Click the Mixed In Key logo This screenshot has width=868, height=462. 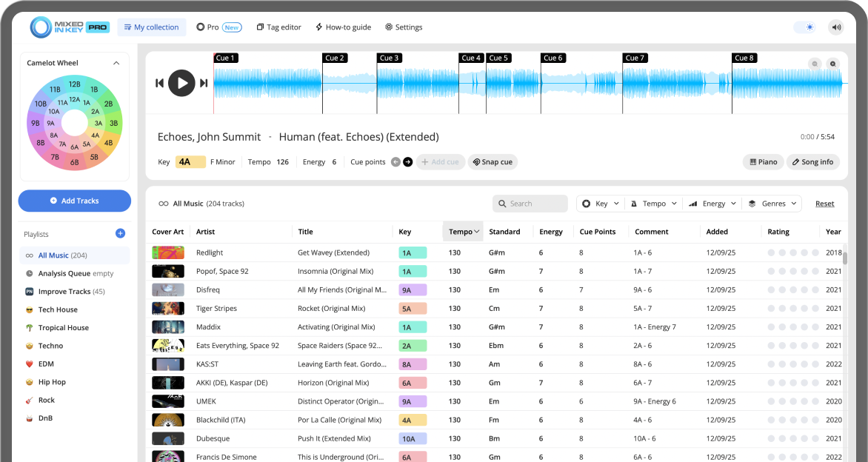(70, 27)
